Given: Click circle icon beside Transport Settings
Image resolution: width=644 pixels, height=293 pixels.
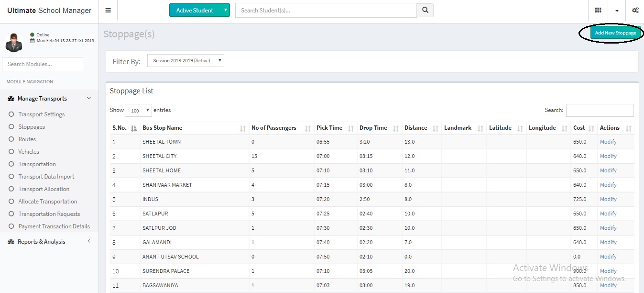Looking at the screenshot, I should pos(11,114).
